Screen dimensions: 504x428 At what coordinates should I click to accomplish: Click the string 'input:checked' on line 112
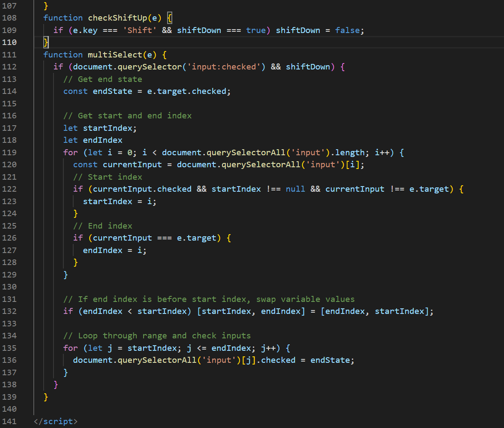[x=224, y=67]
